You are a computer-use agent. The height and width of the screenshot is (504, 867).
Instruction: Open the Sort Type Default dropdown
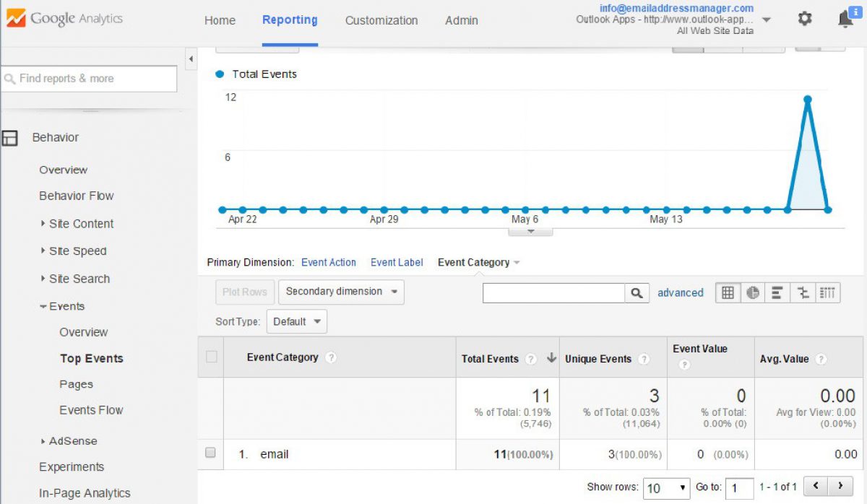(297, 321)
